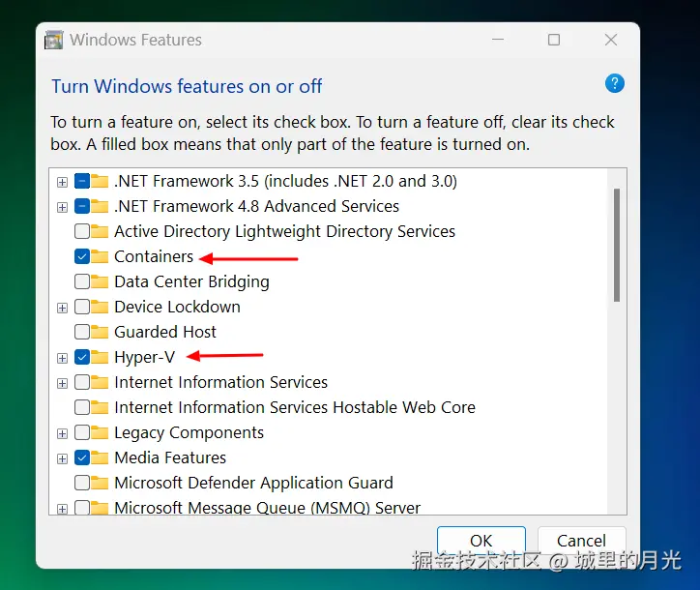This screenshot has width=700, height=590.
Task: Expand .NET Framework 4.8 Advanced Services node
Action: 63,207
